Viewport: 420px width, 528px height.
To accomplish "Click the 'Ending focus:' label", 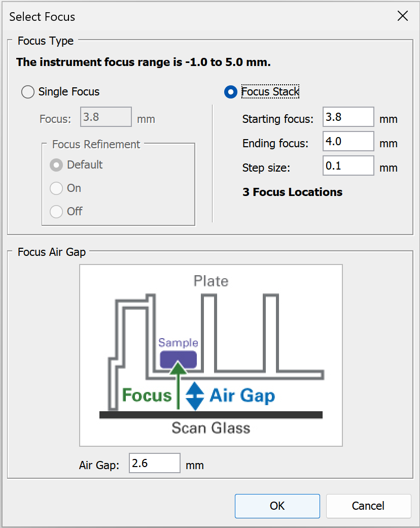I will click(x=275, y=143).
